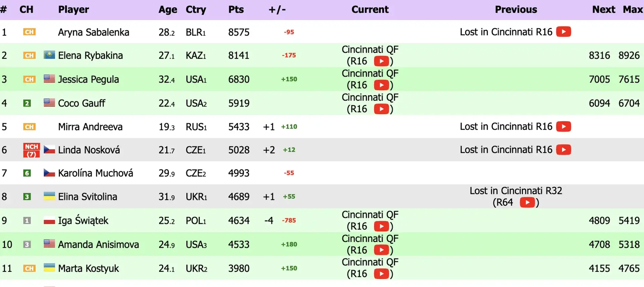Click the NCH (7) badge for Nosková
The image size is (644, 287).
click(31, 150)
